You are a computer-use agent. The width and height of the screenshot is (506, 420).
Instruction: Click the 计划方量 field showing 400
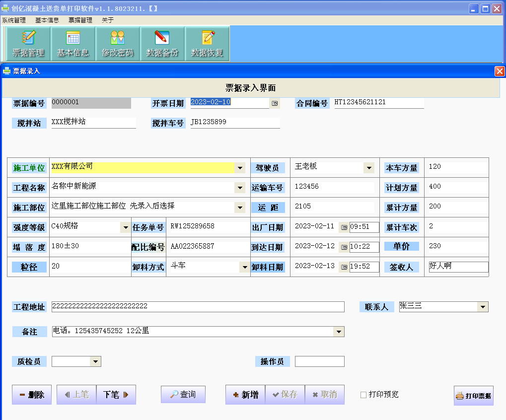pos(458,187)
